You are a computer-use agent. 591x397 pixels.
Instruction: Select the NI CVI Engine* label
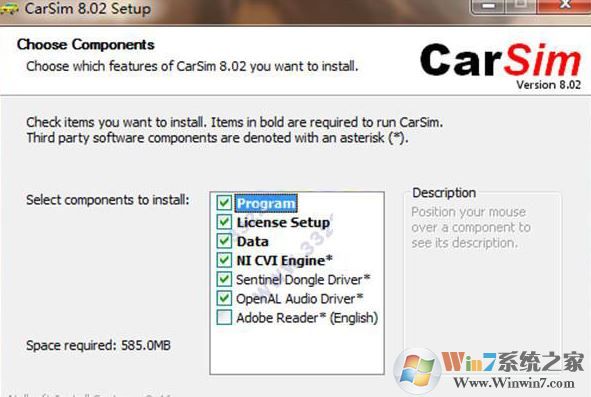(284, 261)
